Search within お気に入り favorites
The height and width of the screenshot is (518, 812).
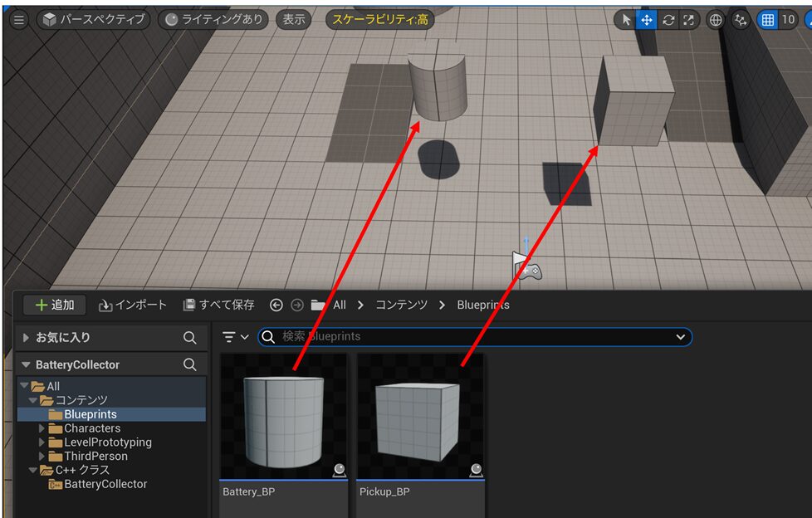point(190,338)
